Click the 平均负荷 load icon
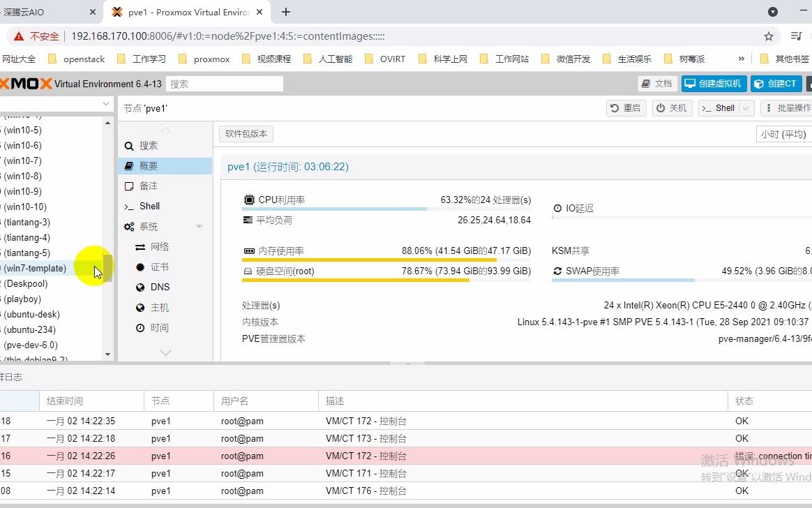The width and height of the screenshot is (812, 508). [x=248, y=220]
